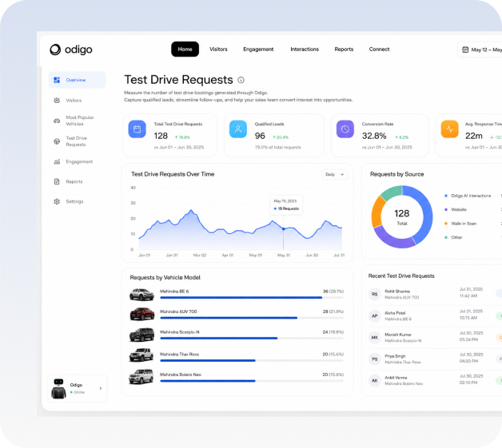Click the Website legend entry
This screenshot has height=448, width=502.
pos(456,209)
